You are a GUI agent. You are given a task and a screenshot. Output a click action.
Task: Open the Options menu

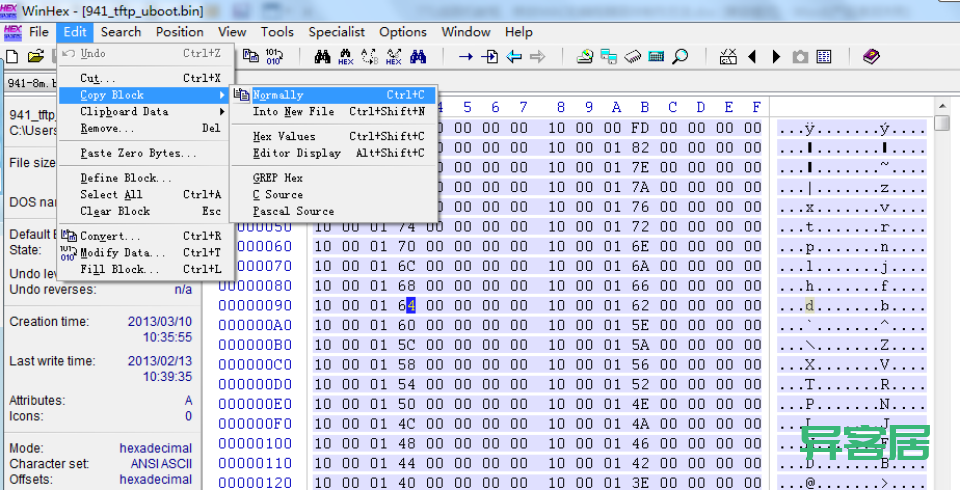coord(403,32)
